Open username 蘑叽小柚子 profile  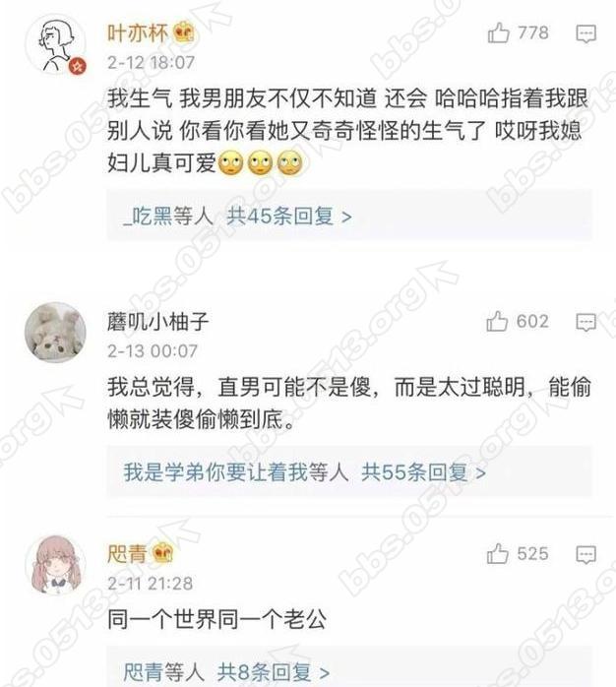157,322
